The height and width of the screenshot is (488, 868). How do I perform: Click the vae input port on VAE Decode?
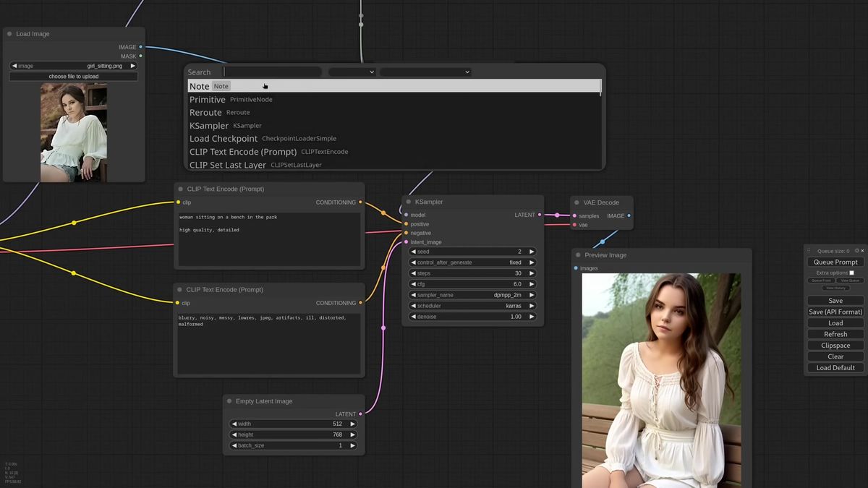575,225
